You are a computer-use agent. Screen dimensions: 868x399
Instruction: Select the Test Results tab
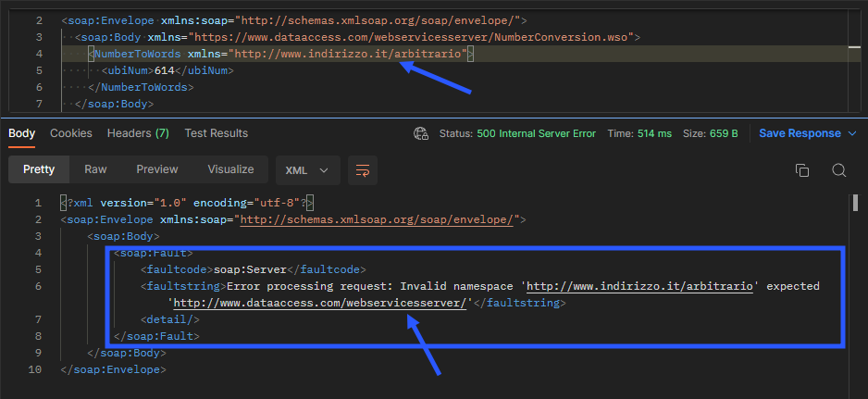point(216,133)
